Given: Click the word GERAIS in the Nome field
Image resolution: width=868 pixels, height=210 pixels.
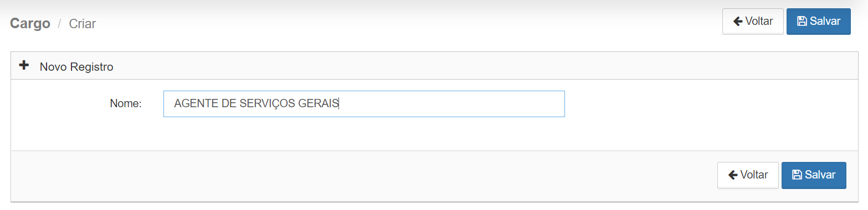Looking at the screenshot, I should pos(319,104).
